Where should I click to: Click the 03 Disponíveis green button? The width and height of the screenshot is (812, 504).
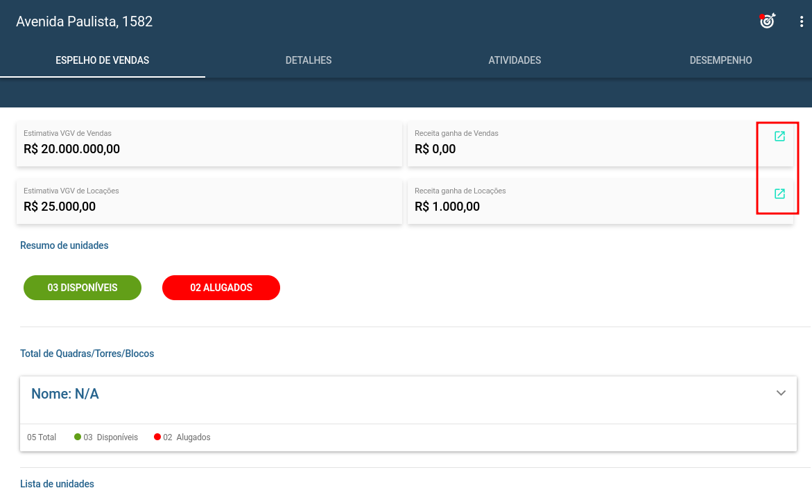tap(83, 288)
